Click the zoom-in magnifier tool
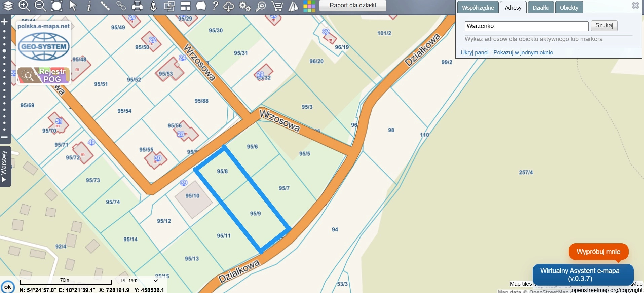Viewport: 644px width, 293px height. 24,6
